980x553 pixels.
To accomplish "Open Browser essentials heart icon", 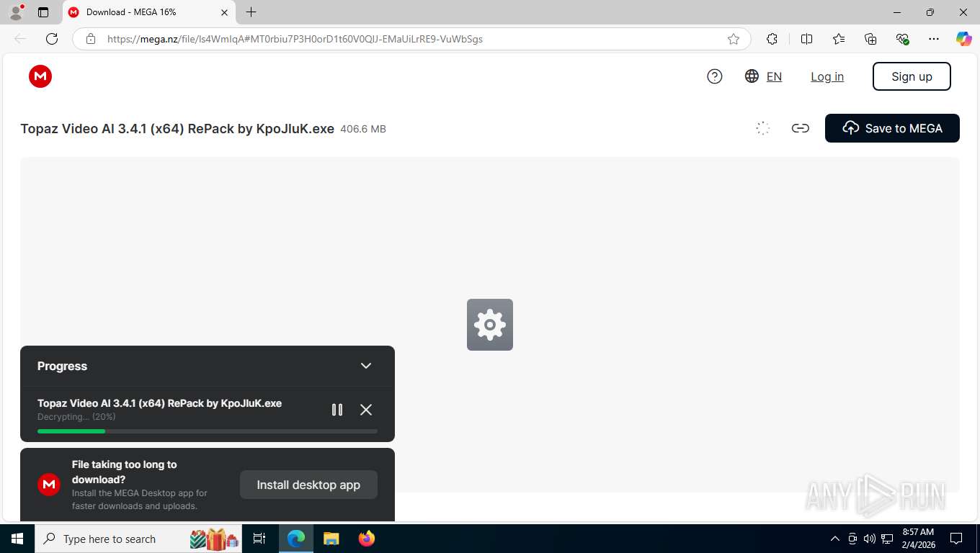I will 902,39.
